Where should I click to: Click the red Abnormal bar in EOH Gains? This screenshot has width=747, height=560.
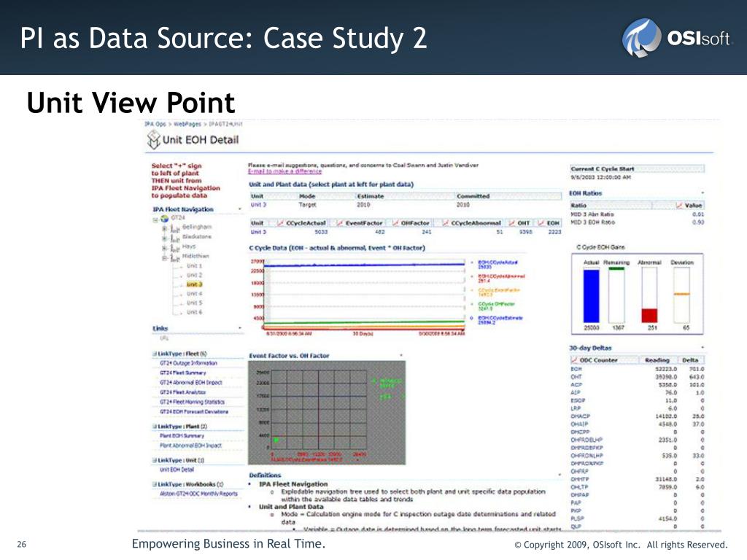[649, 316]
